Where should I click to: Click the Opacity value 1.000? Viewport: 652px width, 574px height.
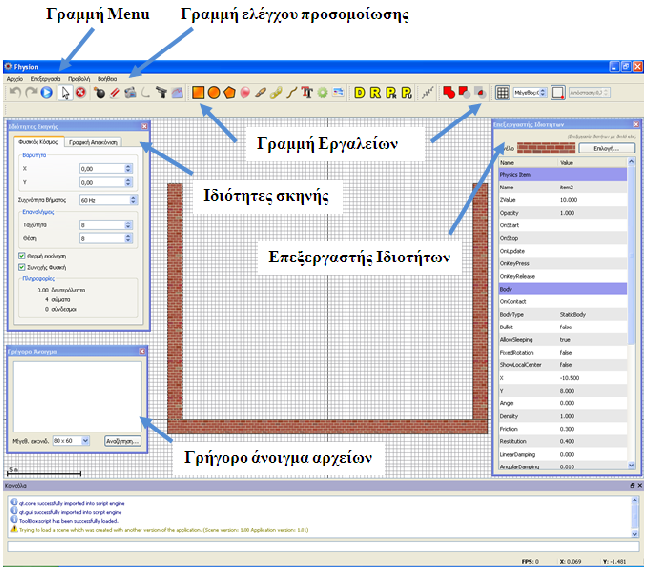[567, 213]
